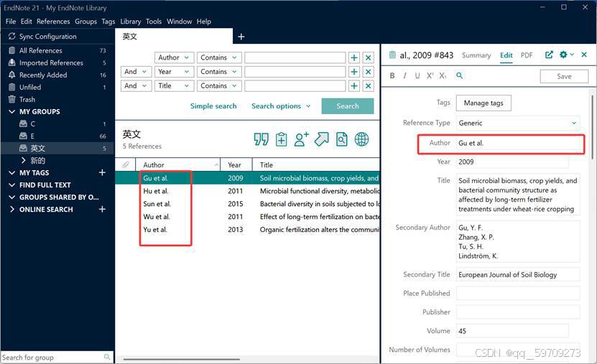597x364 pixels.
Task: Collapse the FIND FULL TEXT section
Action: click(11, 185)
